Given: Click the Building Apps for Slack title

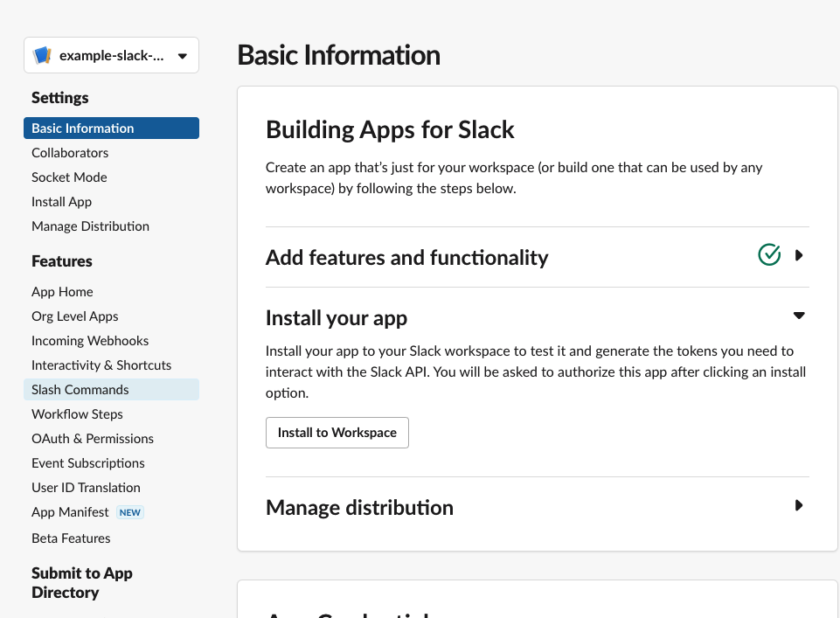Looking at the screenshot, I should [390, 129].
